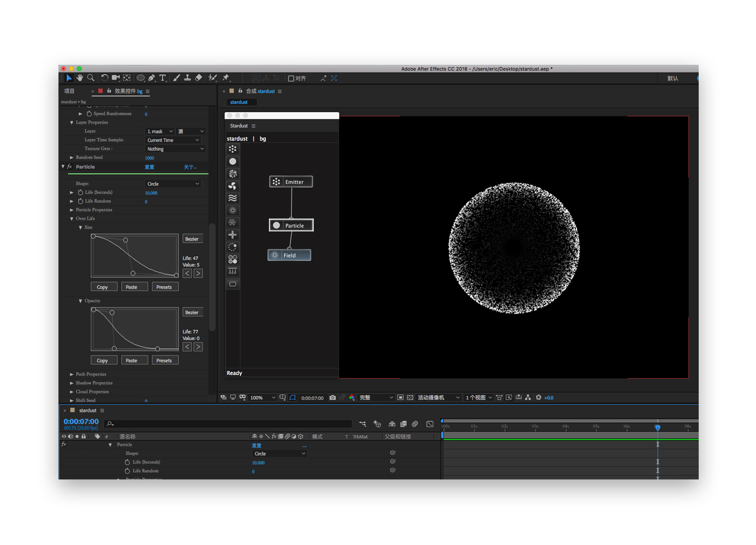
Task: Open the Layer '1. mask' dropdown
Action: click(160, 131)
